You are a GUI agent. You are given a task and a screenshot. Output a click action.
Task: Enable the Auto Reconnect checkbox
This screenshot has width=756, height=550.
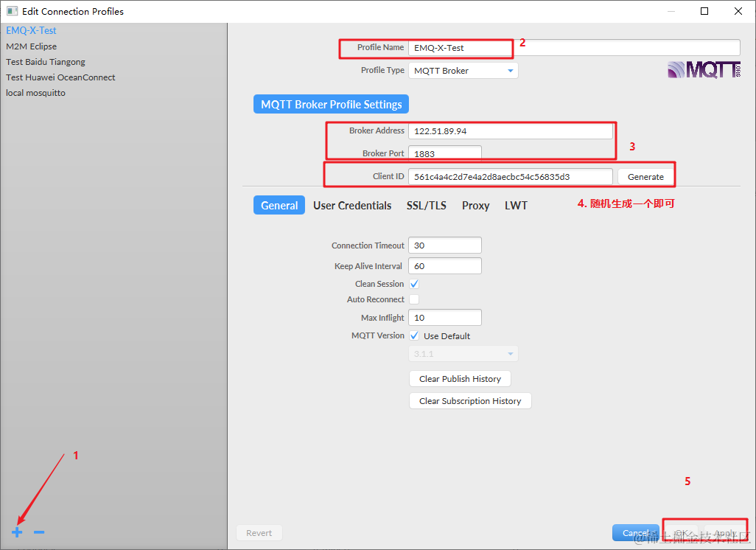[x=414, y=299]
